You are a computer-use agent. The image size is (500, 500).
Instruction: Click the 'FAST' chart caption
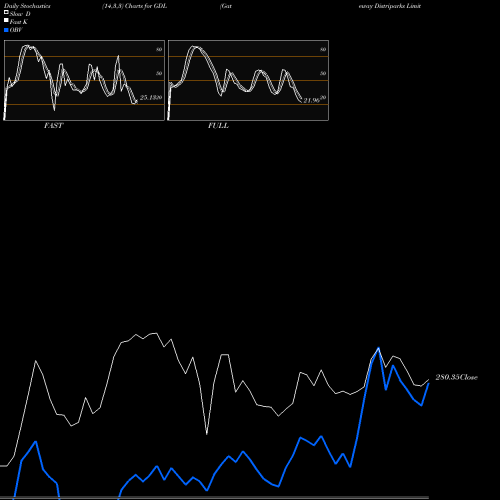[x=53, y=126]
